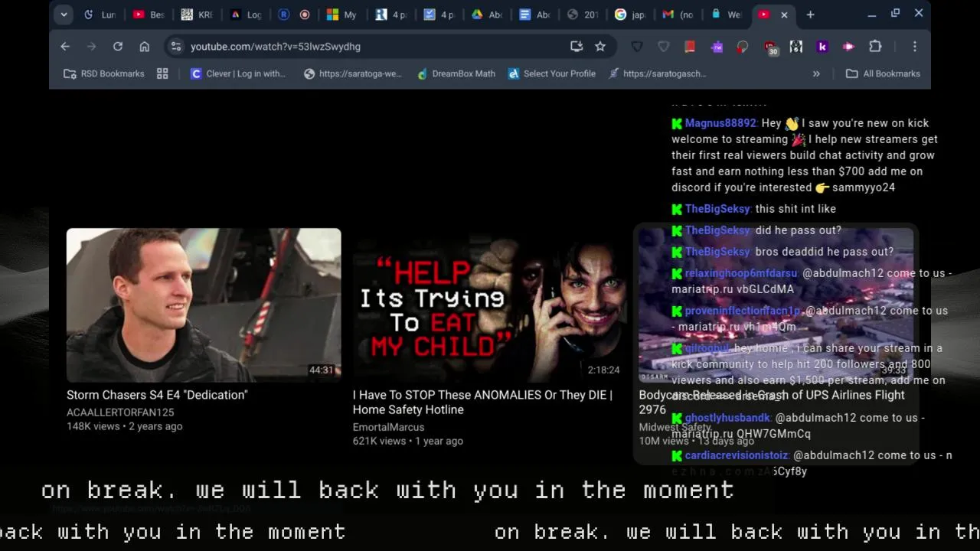The width and height of the screenshot is (980, 551).
Task: Switch to the 'Log' tab
Action: (x=246, y=15)
